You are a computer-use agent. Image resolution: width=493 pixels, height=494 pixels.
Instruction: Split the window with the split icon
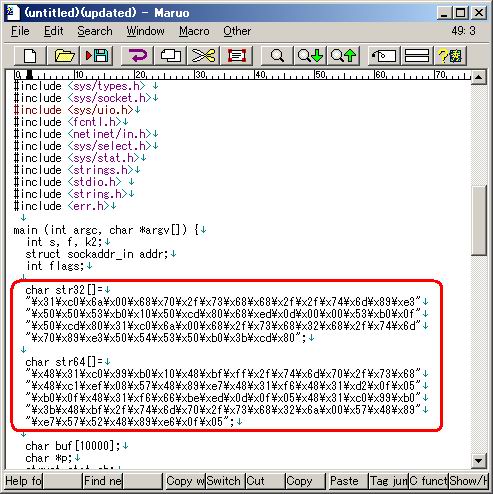pos(417,56)
